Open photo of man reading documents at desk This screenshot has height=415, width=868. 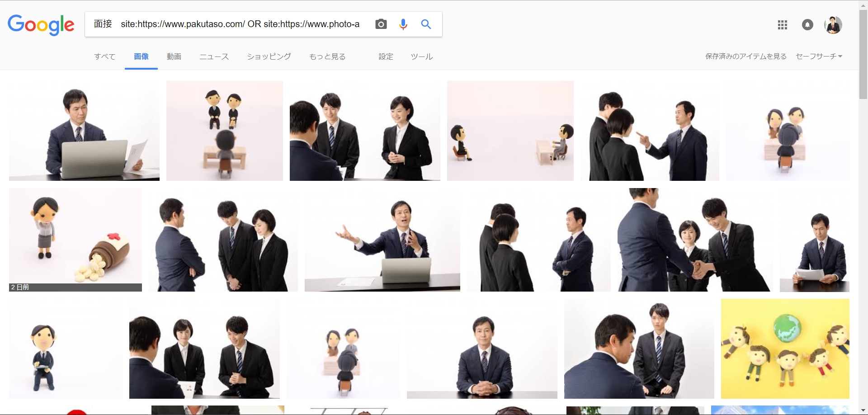click(x=815, y=240)
